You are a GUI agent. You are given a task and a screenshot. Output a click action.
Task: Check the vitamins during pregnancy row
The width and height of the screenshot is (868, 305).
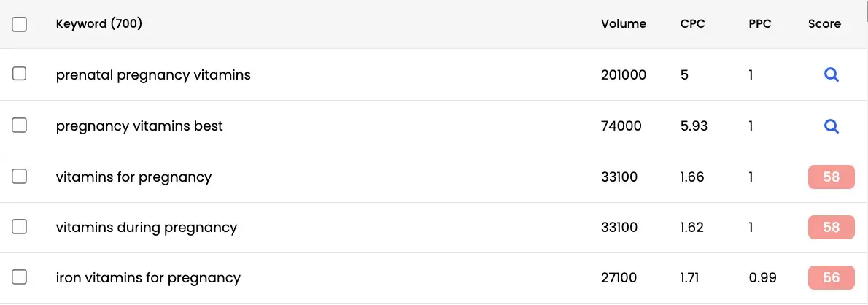tap(20, 227)
